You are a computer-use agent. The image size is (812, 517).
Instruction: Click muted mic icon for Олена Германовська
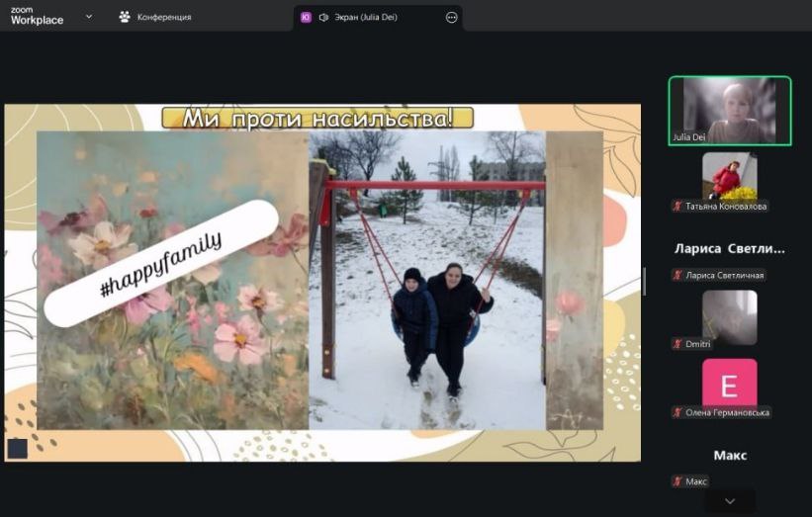pyautogui.click(x=677, y=412)
